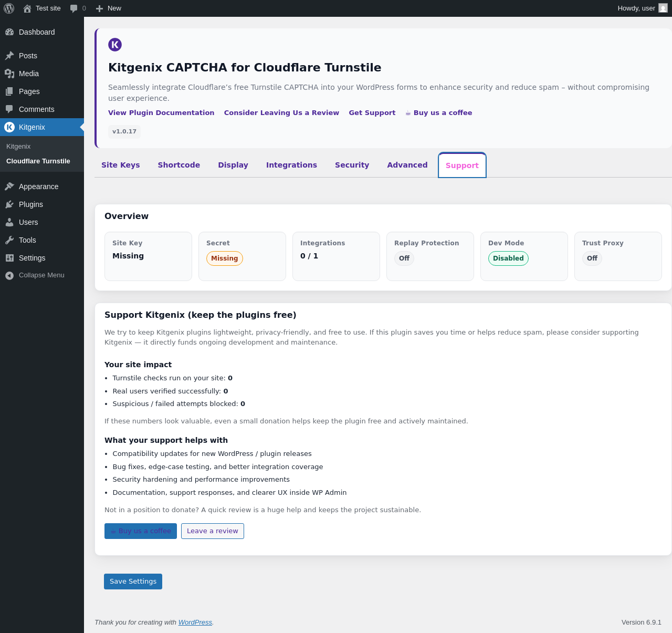Open the Appearance menu
The image size is (672, 633).
coord(42,186)
